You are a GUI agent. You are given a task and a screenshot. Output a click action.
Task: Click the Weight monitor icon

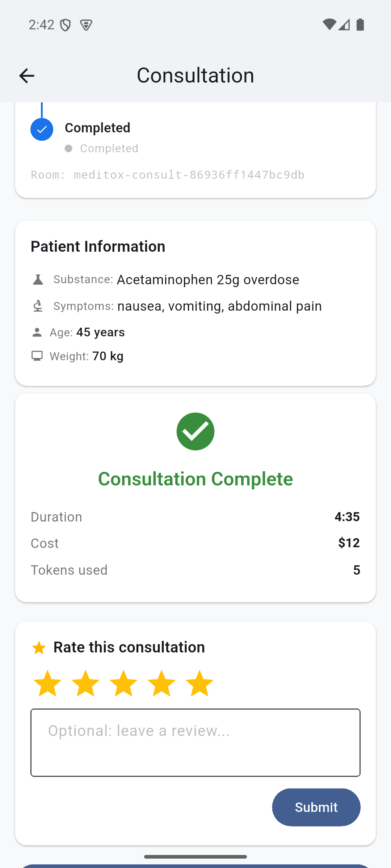pyautogui.click(x=37, y=356)
